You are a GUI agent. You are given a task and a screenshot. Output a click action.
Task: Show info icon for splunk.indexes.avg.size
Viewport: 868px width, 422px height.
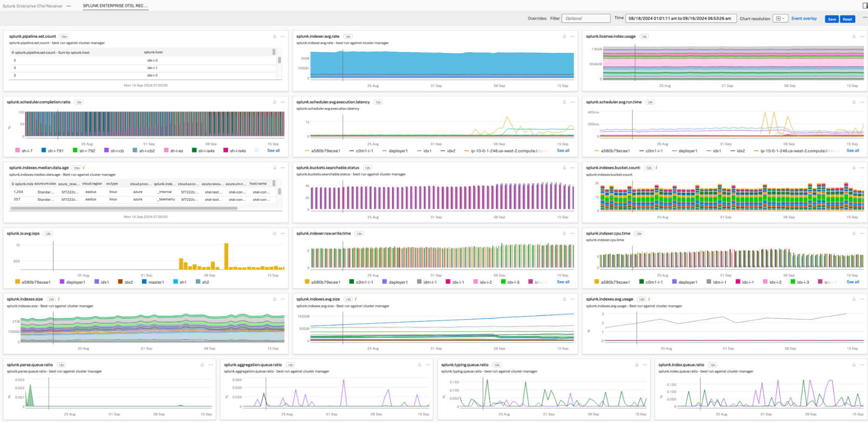356,299
